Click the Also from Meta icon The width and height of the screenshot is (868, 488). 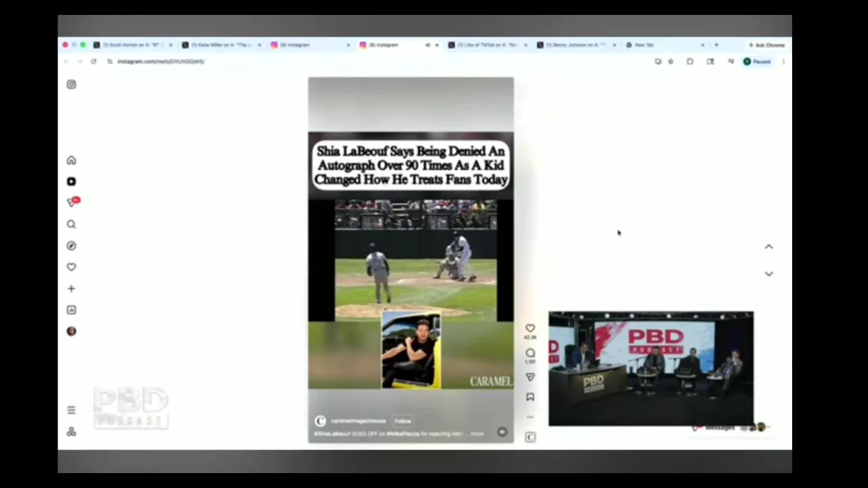[x=71, y=432]
